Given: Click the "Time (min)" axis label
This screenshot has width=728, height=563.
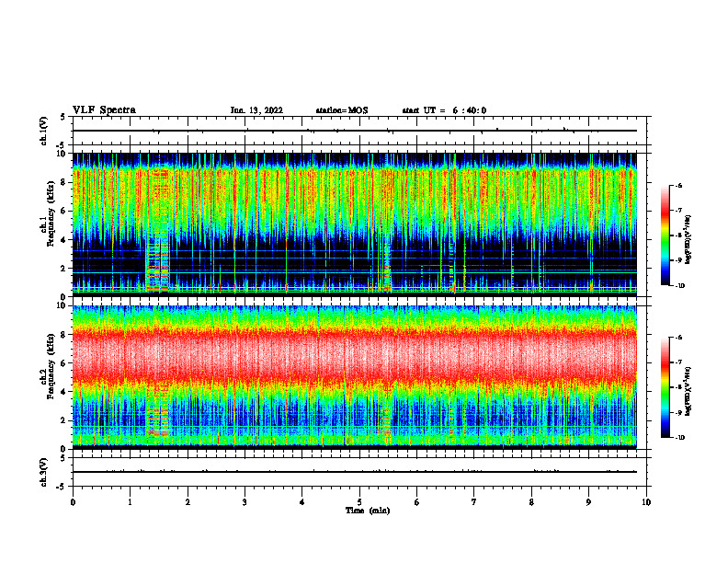Looking at the screenshot, I should click(368, 511).
